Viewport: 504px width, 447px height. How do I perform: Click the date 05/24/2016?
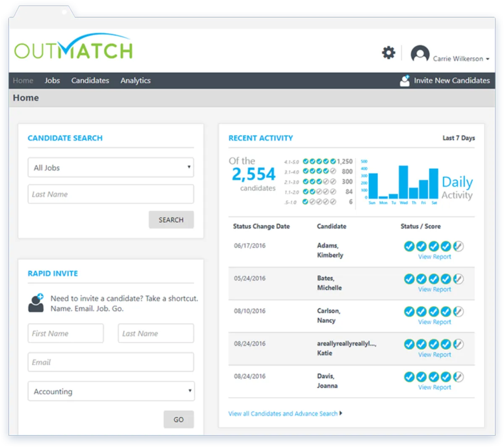coord(250,279)
